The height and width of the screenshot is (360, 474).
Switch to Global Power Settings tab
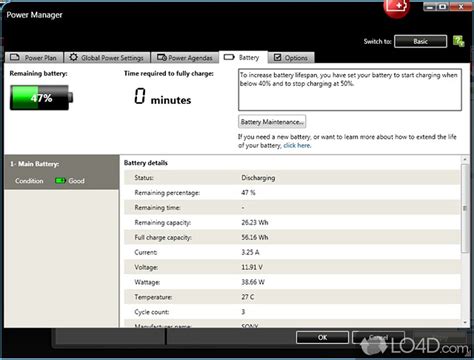pyautogui.click(x=107, y=58)
